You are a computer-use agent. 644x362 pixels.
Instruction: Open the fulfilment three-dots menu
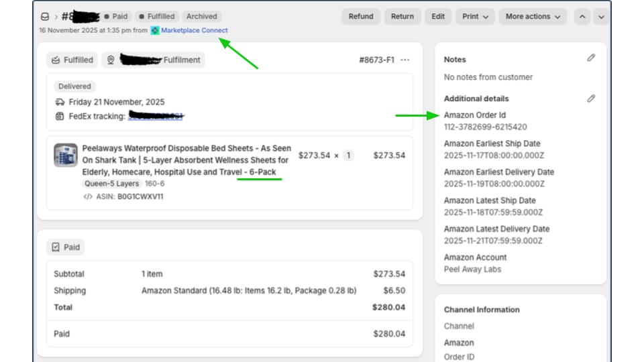pos(405,60)
